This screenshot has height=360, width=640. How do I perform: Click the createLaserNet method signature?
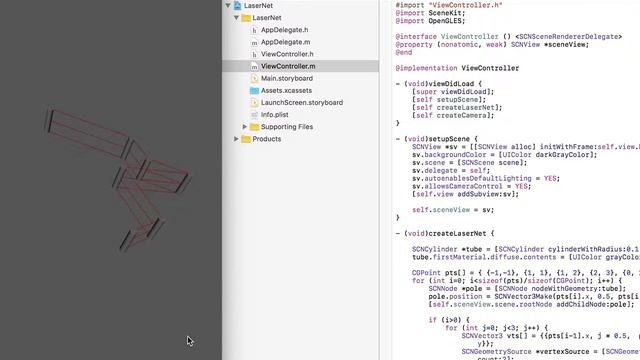tap(445, 233)
